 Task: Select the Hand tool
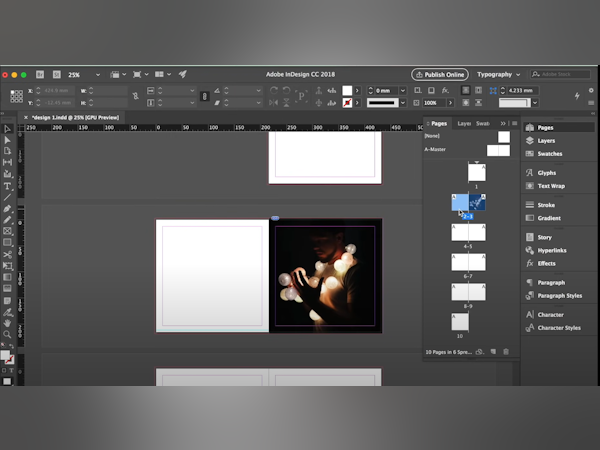click(x=7, y=323)
